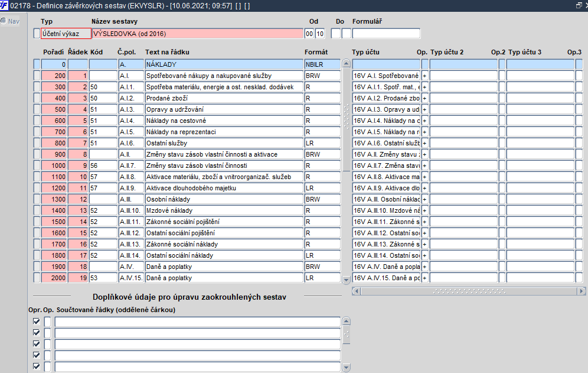This screenshot has width=588, height=373.
Task: Click the Kód cell 53 in row 2000
Action: (103, 278)
